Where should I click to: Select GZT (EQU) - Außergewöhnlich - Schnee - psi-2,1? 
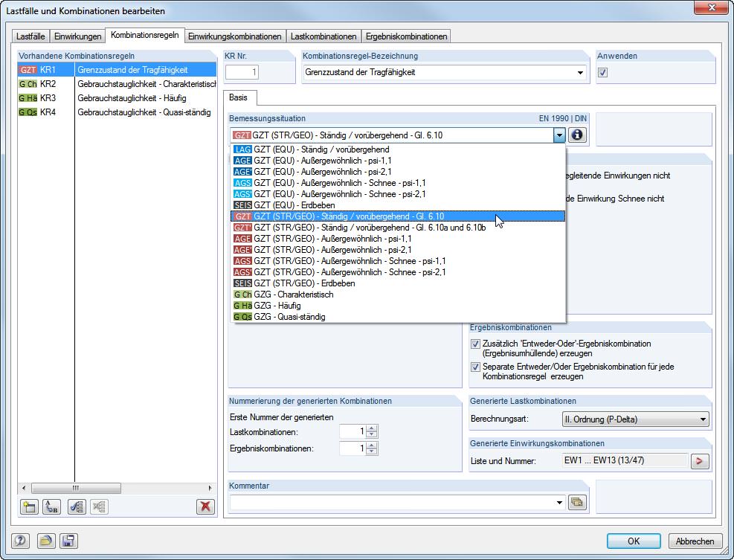point(398,194)
